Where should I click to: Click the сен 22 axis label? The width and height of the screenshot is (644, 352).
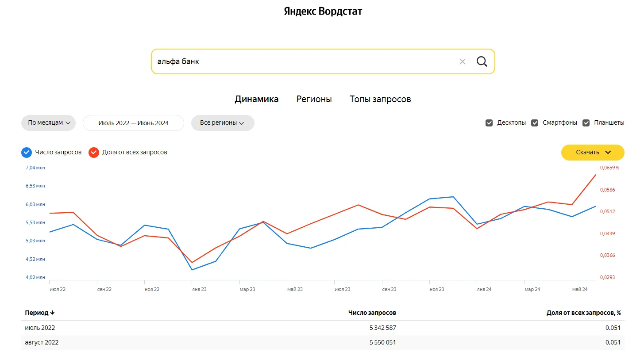click(104, 289)
